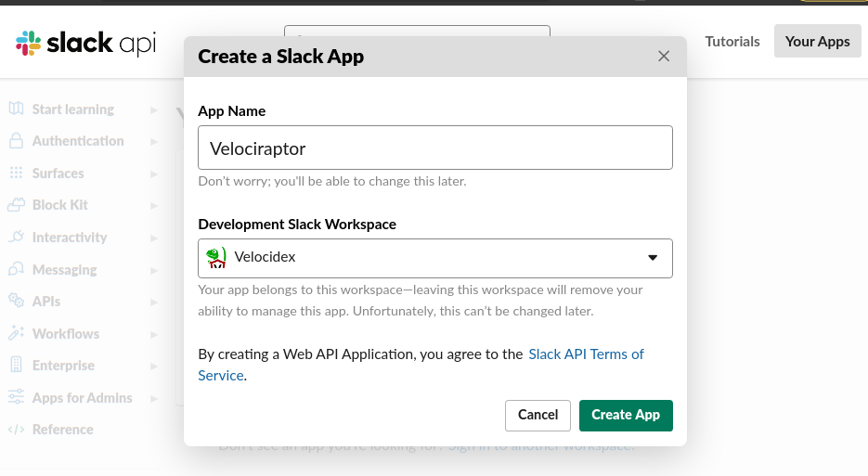This screenshot has height=476, width=868.
Task: Go to Your Apps in the top nav
Action: click(x=817, y=42)
